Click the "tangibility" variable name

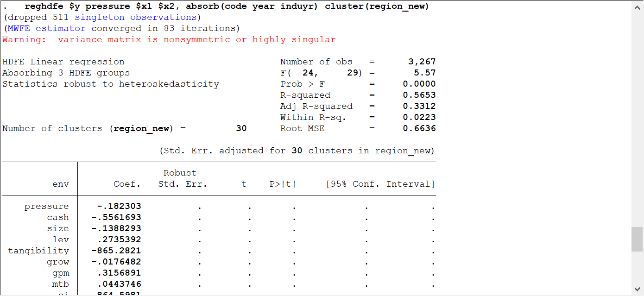pos(38,251)
